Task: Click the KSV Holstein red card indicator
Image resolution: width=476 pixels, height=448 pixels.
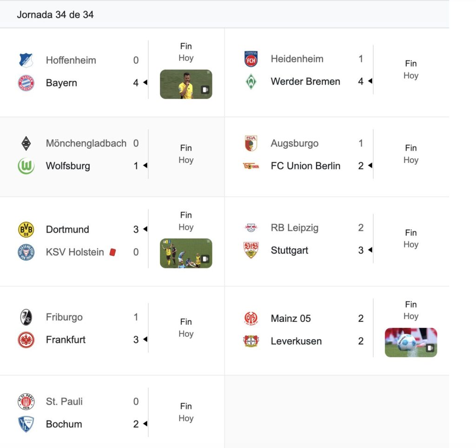Action: point(112,252)
